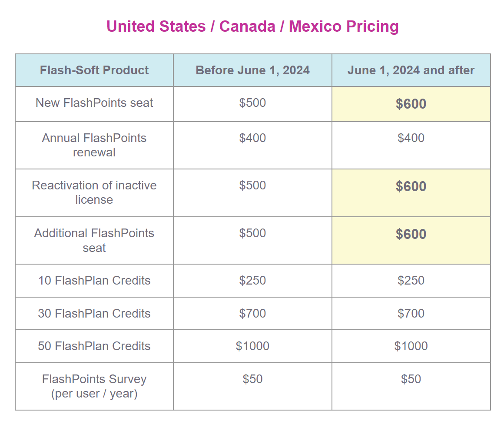
Task: Click the $1000 price in the after-June column
Action: pos(411,346)
